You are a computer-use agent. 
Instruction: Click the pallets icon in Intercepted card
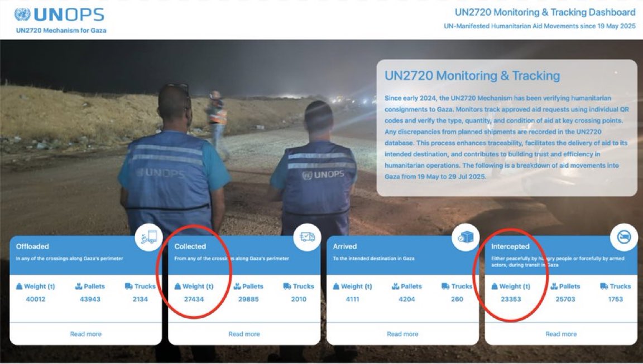click(x=554, y=286)
